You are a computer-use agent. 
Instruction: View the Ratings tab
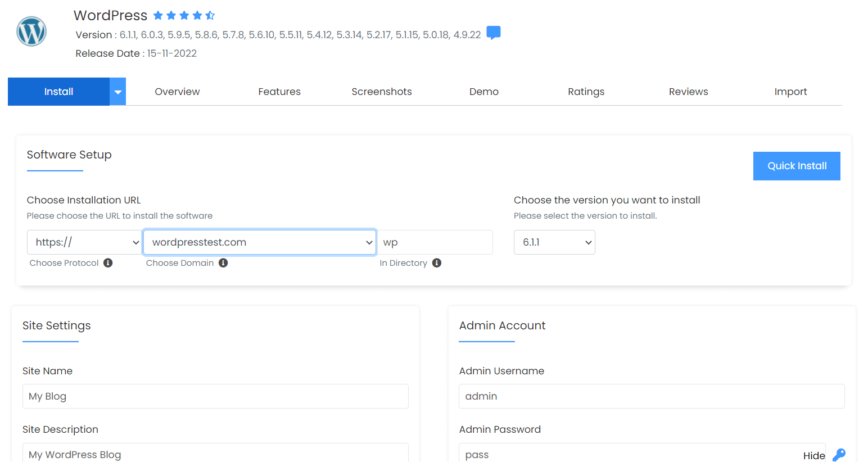click(x=586, y=92)
